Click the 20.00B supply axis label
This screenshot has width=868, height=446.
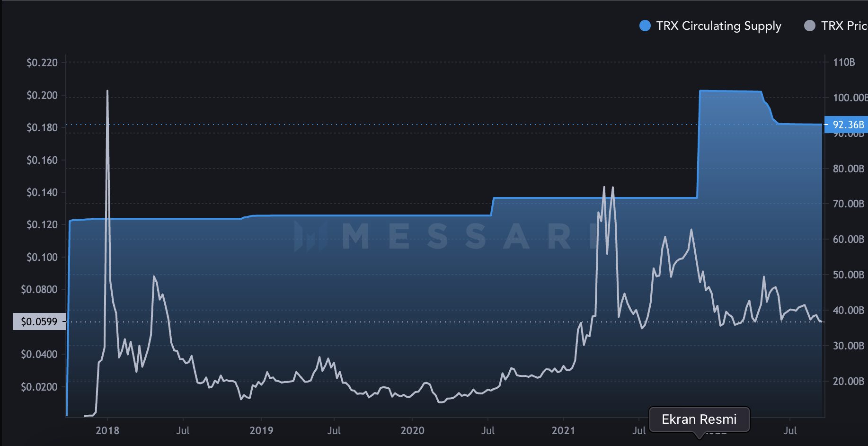pyautogui.click(x=848, y=381)
